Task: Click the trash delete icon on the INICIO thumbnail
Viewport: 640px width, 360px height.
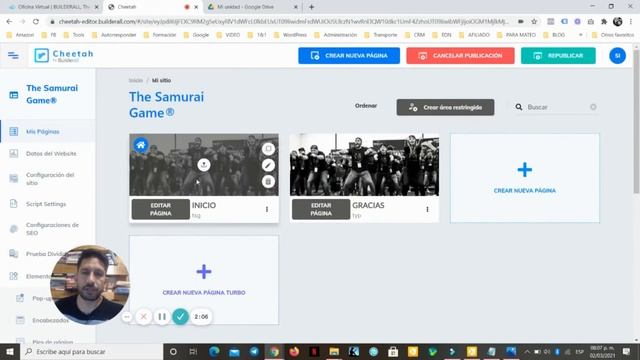Action: point(268,181)
